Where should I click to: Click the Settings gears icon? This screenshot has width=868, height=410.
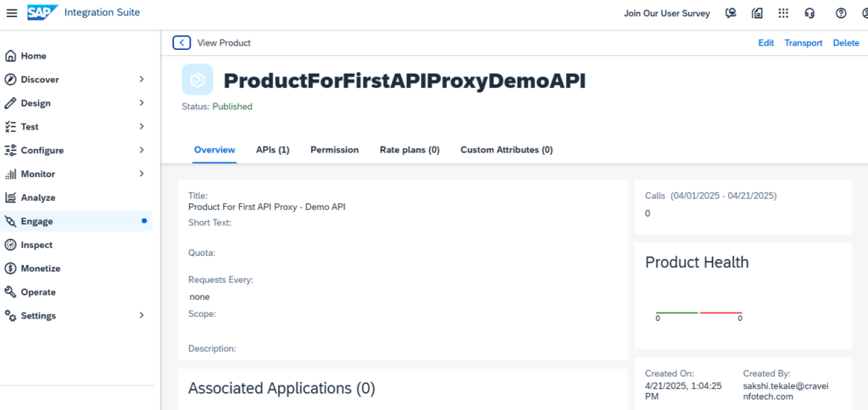click(x=10, y=316)
